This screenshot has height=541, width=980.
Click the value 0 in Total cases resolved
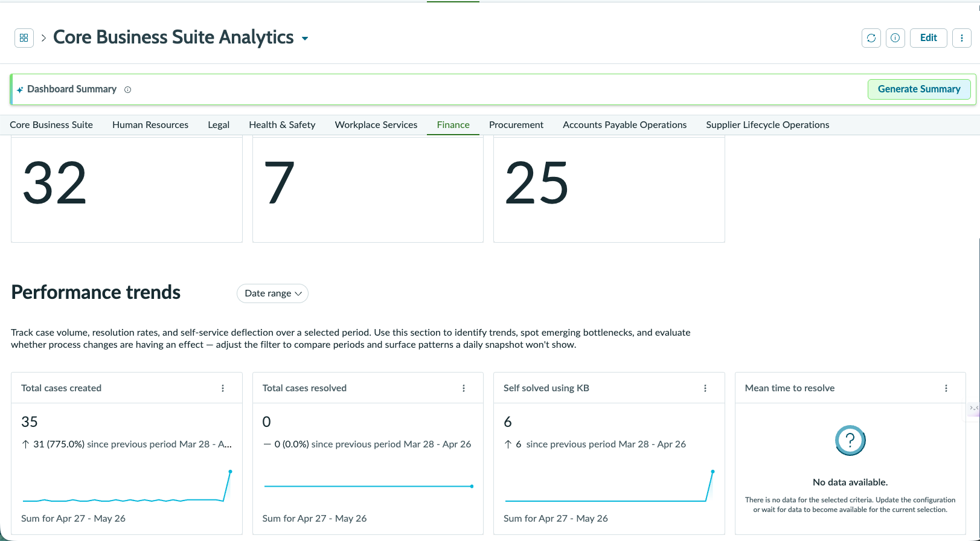pyautogui.click(x=266, y=422)
